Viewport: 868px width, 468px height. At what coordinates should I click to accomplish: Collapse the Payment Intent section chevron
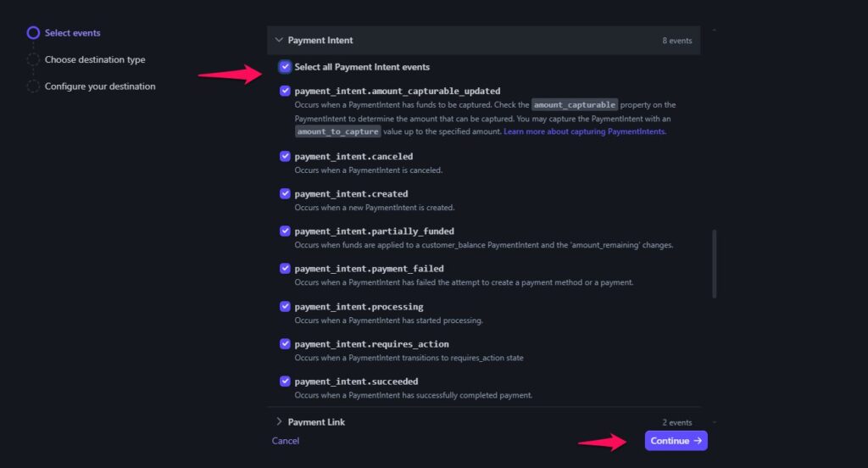pos(279,40)
